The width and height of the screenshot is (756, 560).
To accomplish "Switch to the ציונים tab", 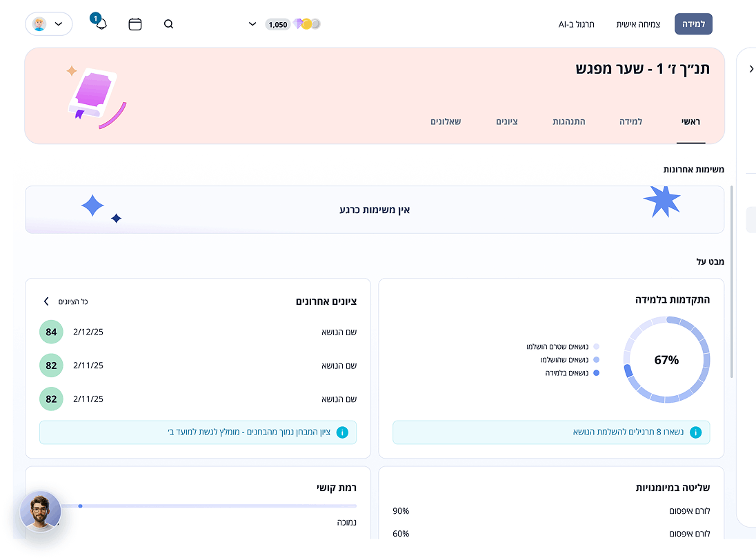I will click(507, 122).
